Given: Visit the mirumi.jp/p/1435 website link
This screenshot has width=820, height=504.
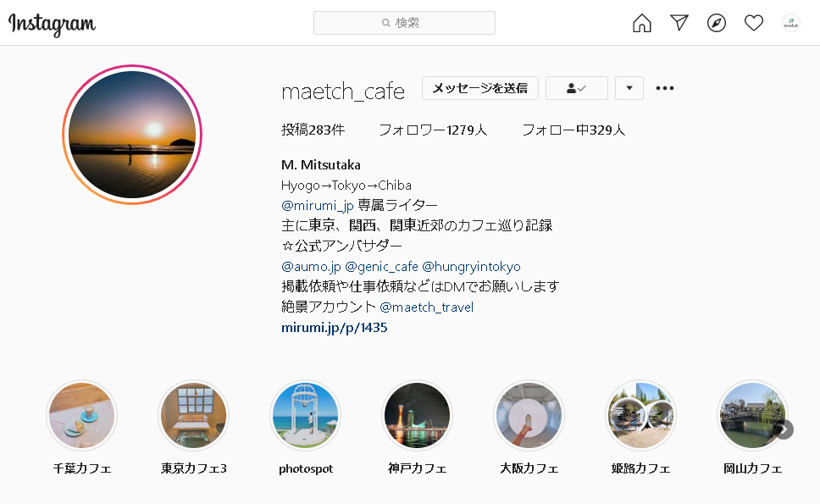Looking at the screenshot, I should pos(334,327).
